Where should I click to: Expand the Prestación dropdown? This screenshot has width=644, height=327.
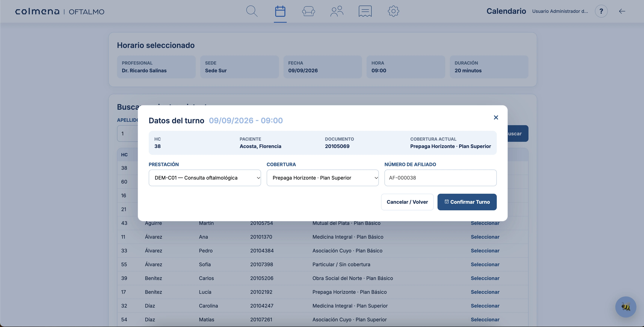click(204, 178)
